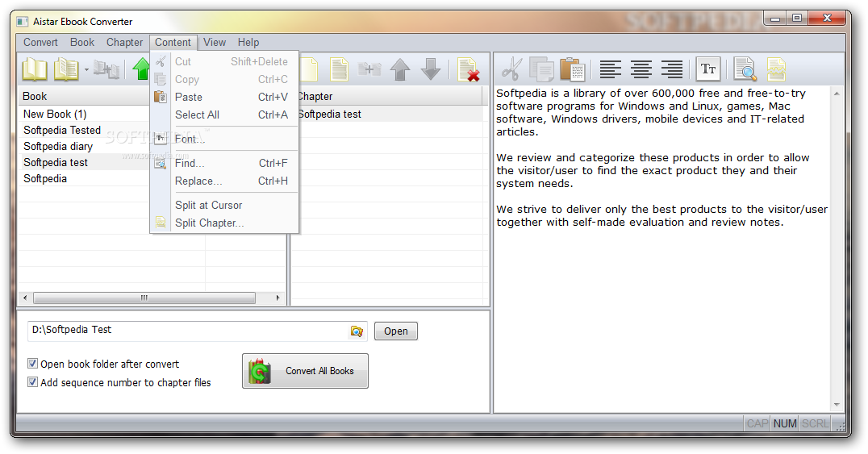Image resolution: width=868 pixels, height=454 pixels.
Task: Choose Select All from the Content menu
Action: [224, 115]
